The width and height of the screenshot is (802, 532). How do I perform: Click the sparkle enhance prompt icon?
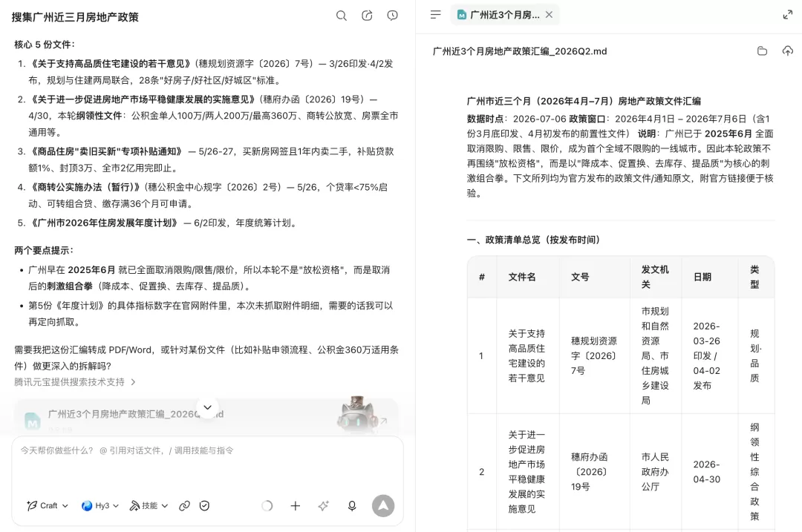tap(323, 505)
